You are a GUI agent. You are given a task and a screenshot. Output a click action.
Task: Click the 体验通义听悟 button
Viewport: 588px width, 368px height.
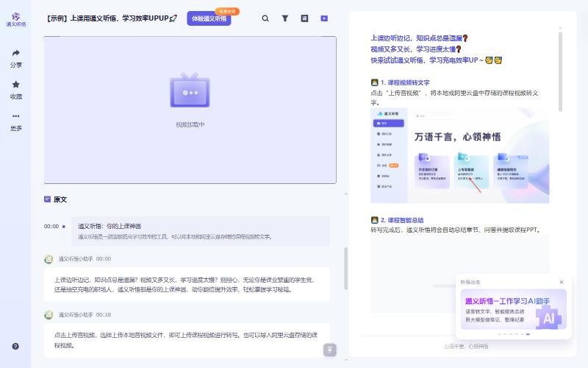pos(209,18)
